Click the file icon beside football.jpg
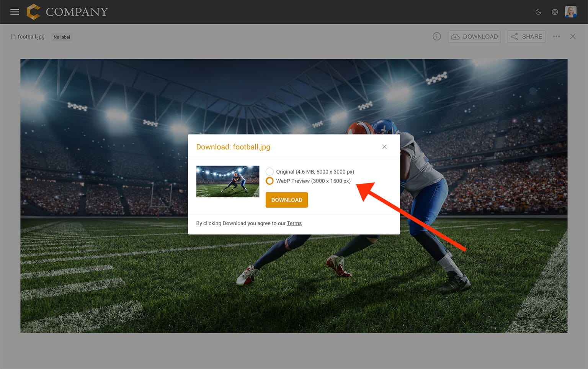The image size is (588, 369). coord(13,37)
